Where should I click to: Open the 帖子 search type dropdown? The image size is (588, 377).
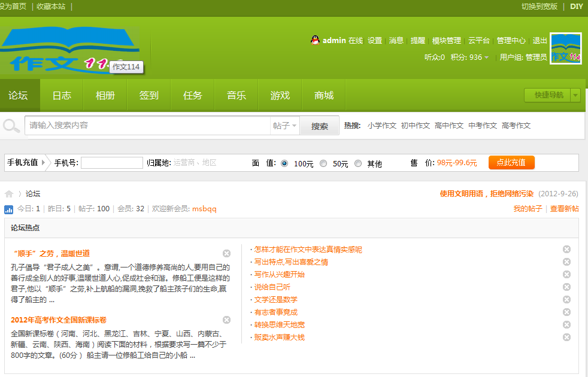click(x=284, y=126)
